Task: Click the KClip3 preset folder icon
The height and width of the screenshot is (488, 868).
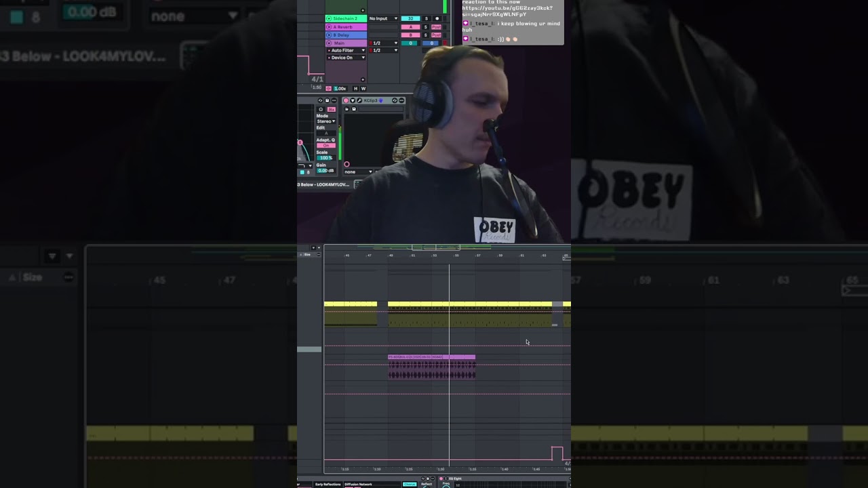Action: pyautogui.click(x=347, y=109)
